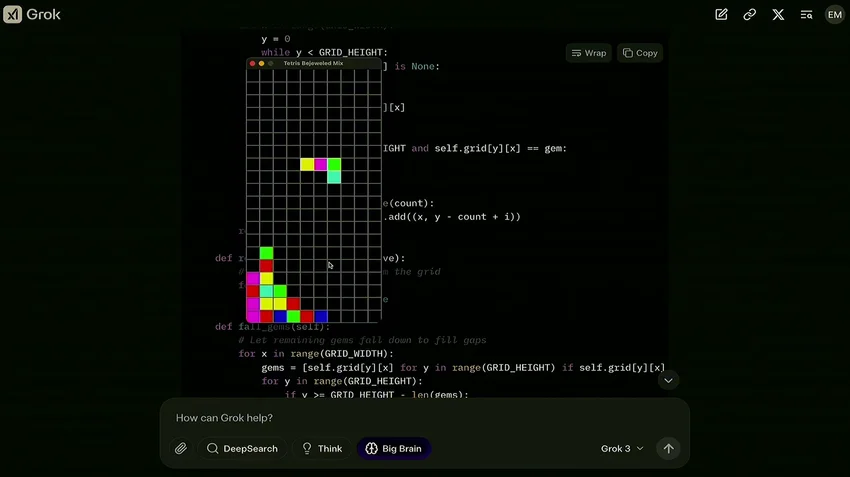The image size is (850, 477).
Task: Attach a file with paperclip icon
Action: 181,448
